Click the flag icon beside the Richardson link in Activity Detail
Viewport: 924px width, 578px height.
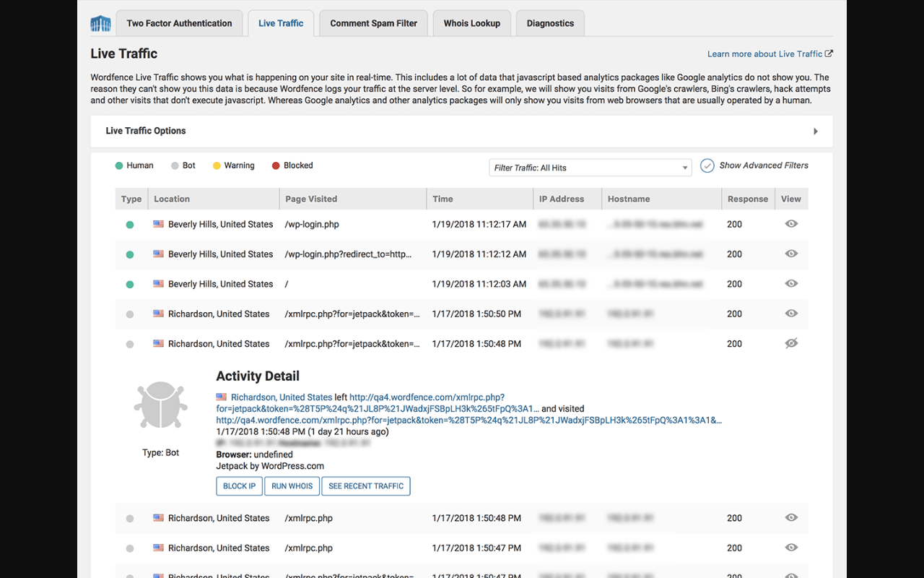click(221, 397)
